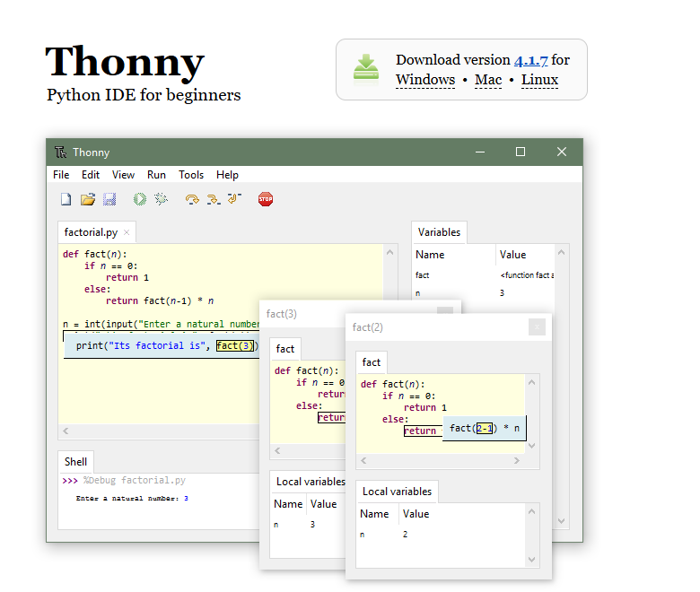Open a file with folder icon
Viewport: 700px width, 592px height.
pos(88,199)
